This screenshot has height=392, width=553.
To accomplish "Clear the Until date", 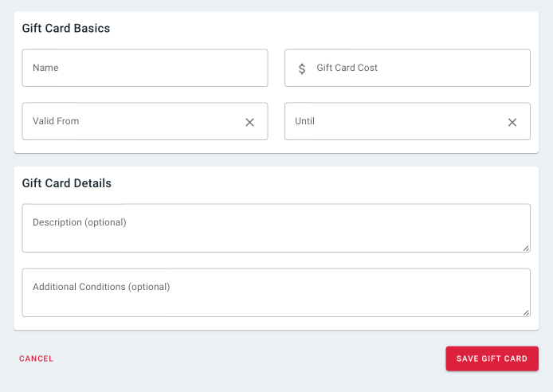I will [512, 123].
